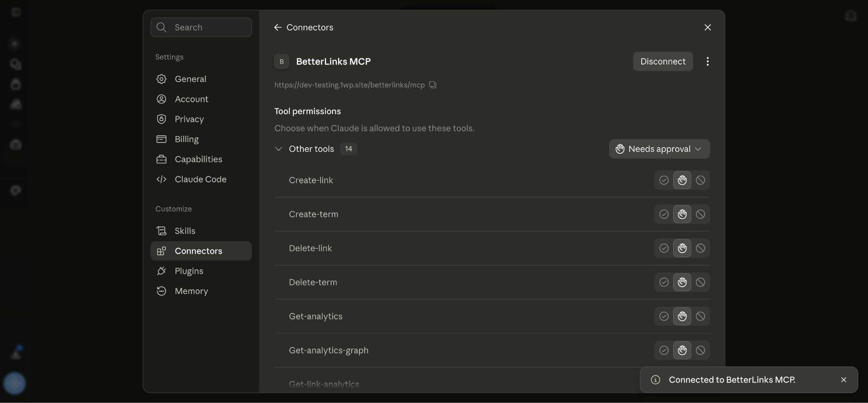This screenshot has width=868, height=403.
Task: Set Create-term to always allow
Action: coord(664,214)
